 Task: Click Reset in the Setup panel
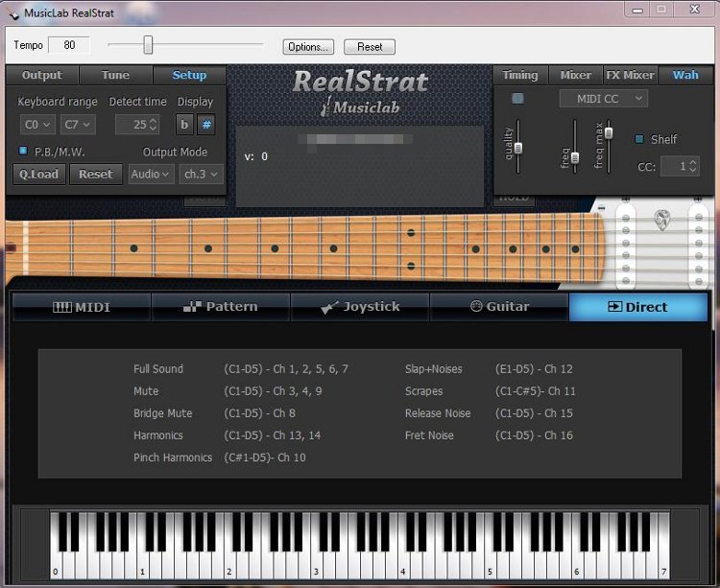[x=95, y=175]
